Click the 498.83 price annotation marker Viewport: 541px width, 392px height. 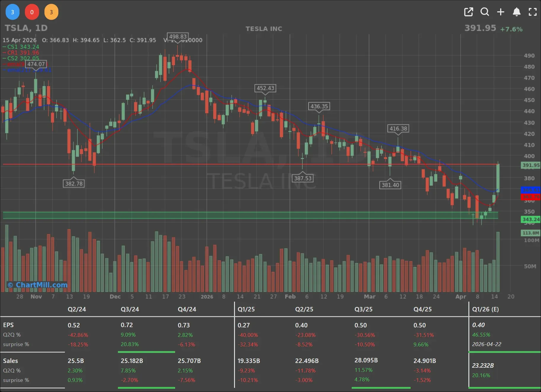tap(177, 37)
